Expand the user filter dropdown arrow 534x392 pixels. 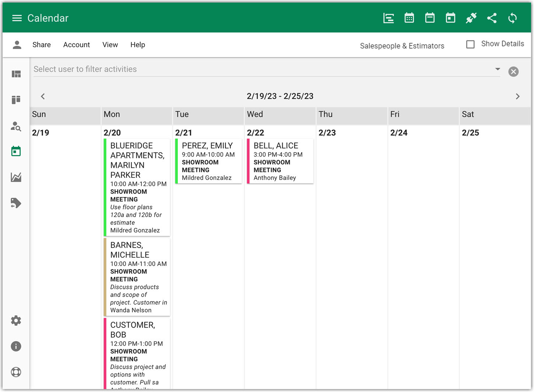[x=498, y=69]
